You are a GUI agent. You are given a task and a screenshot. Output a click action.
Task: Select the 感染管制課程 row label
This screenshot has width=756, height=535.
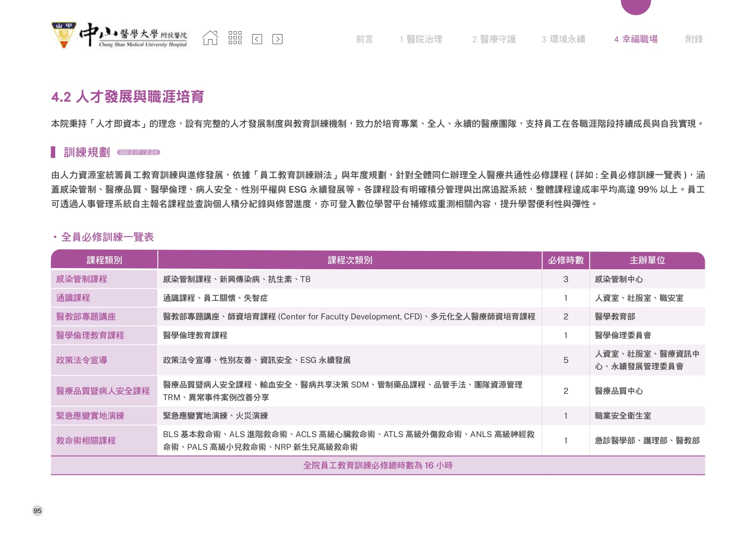point(82,279)
